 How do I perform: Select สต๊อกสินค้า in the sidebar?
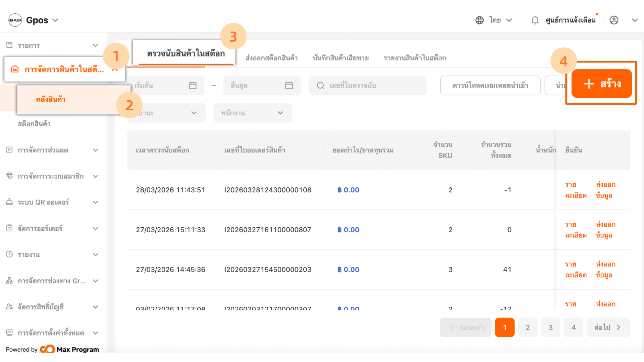[x=34, y=124]
